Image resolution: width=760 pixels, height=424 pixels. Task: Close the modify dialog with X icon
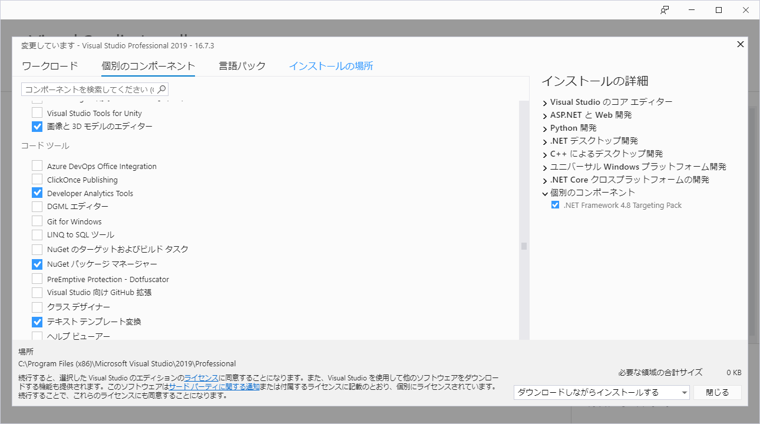pos(740,45)
